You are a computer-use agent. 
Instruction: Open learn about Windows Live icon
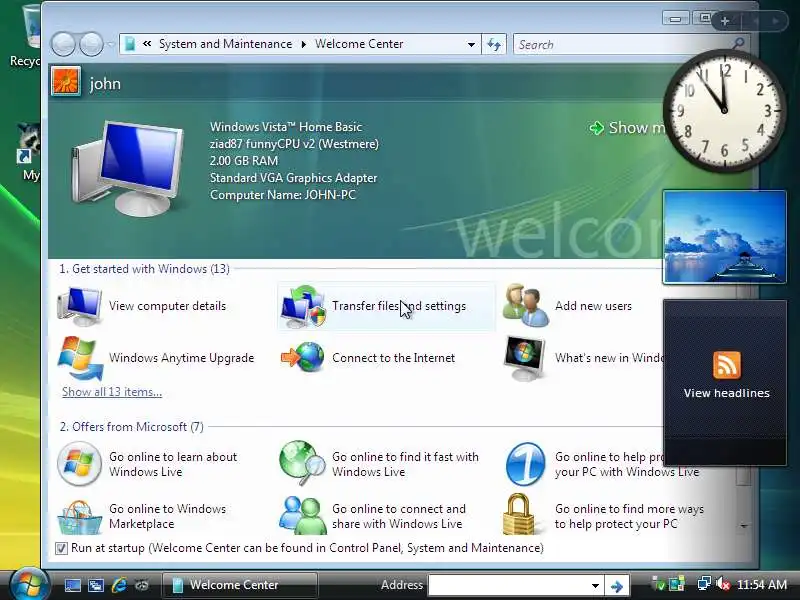pos(79,464)
